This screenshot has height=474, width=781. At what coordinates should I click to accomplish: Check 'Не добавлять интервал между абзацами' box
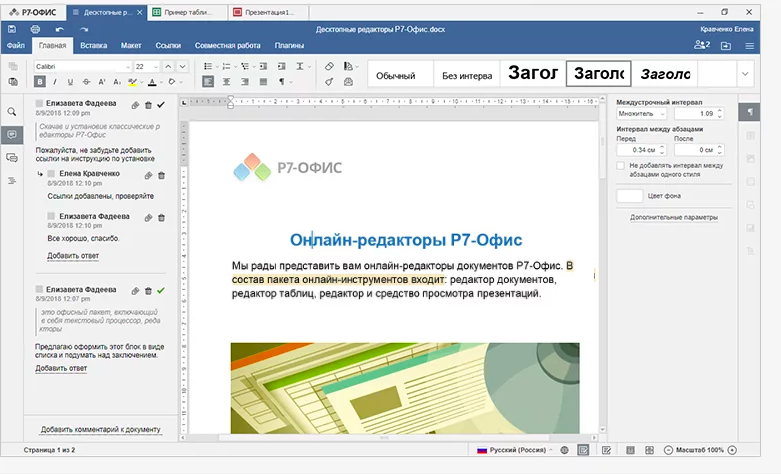pos(621,166)
